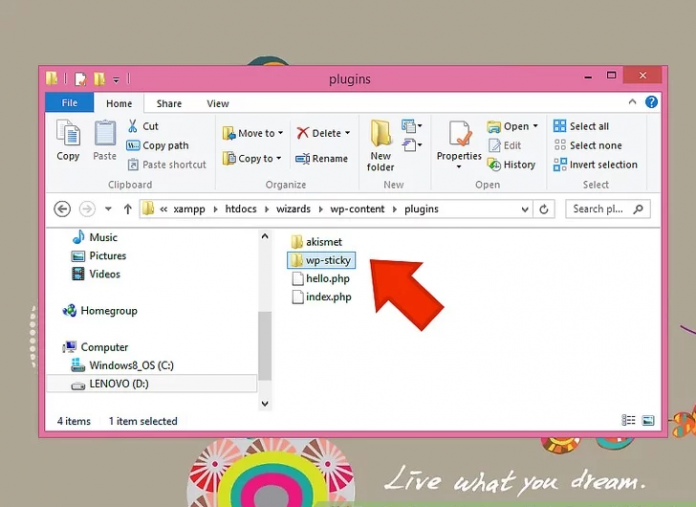The height and width of the screenshot is (507, 696).
Task: Switch to the large icons view in the status bar
Action: (x=648, y=421)
